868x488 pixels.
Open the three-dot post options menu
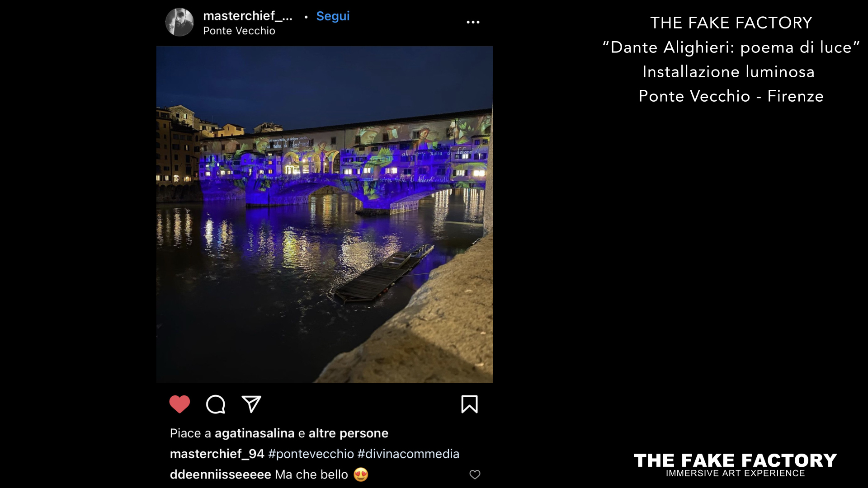[x=473, y=22]
